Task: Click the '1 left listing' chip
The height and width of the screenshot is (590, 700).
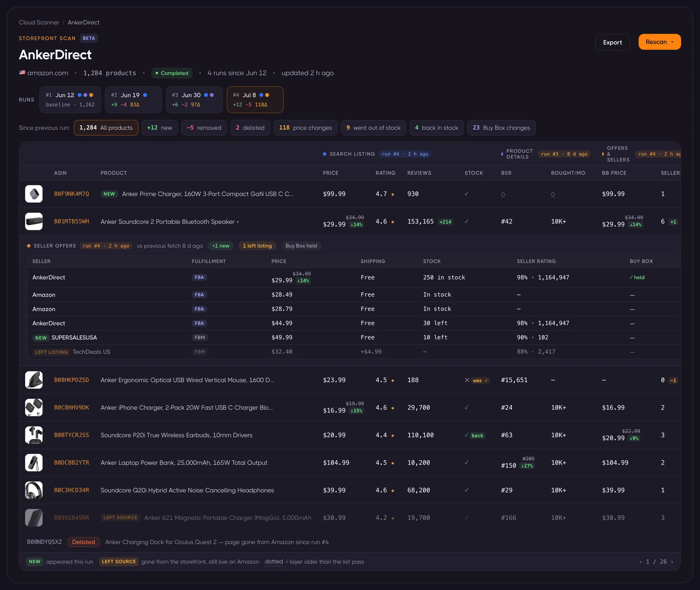Action: click(257, 246)
